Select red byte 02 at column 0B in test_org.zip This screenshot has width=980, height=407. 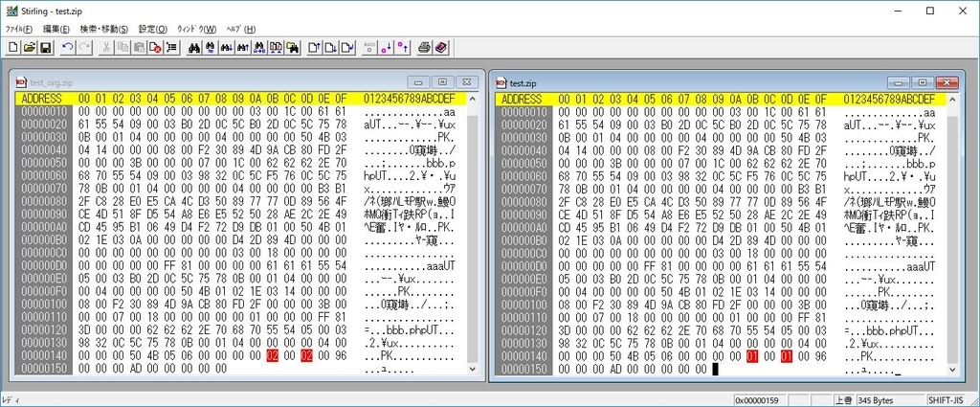point(273,355)
